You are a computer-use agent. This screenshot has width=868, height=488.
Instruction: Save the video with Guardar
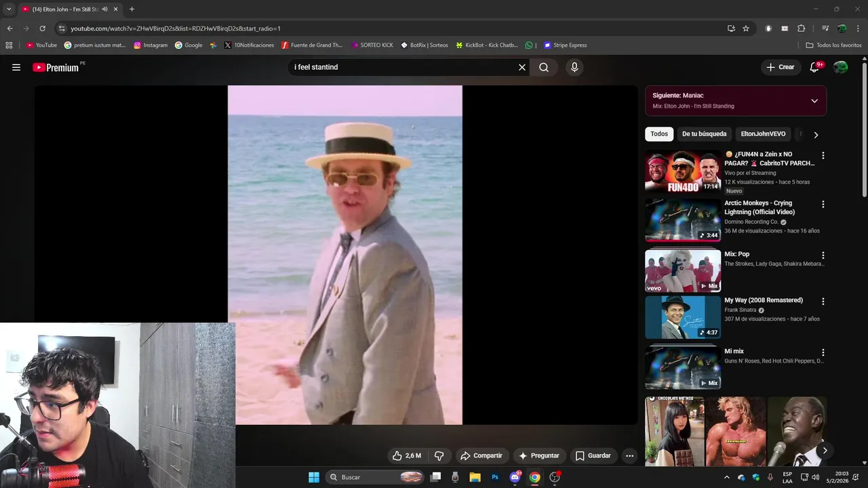(593, 455)
